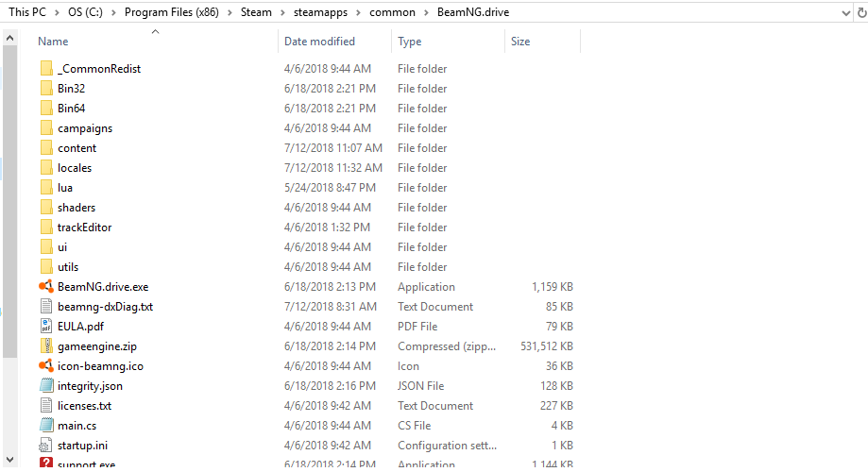The height and width of the screenshot is (472, 868).
Task: Click the integrity.json file icon
Action: [x=46, y=386]
